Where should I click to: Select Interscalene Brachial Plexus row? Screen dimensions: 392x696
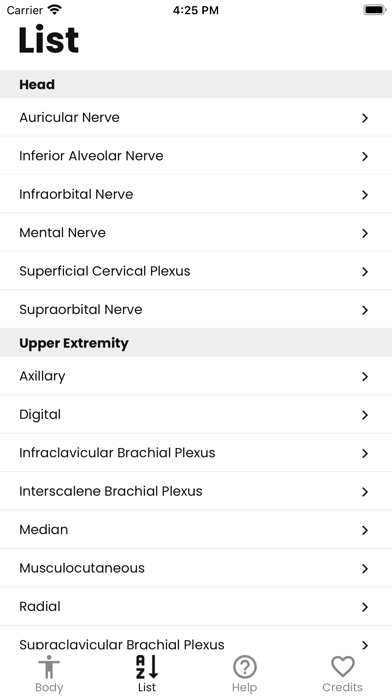[196, 491]
